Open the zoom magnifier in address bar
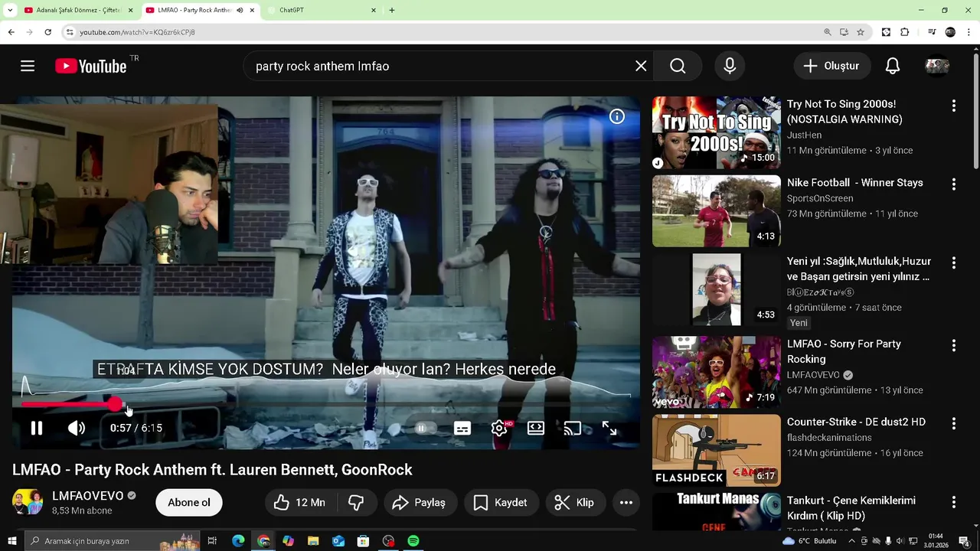This screenshot has width=980, height=551. click(828, 32)
